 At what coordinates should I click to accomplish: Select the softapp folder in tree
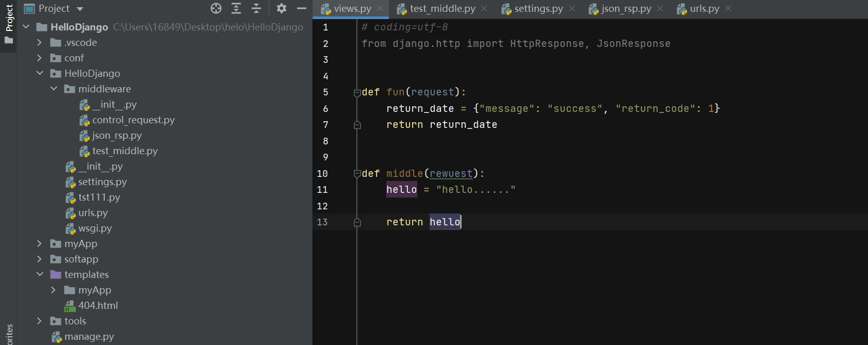point(81,259)
